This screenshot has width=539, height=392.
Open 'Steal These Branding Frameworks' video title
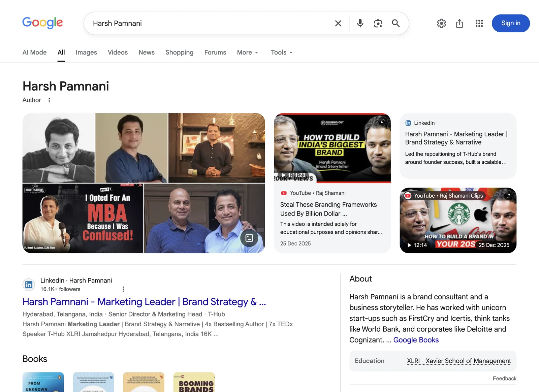pyautogui.click(x=328, y=209)
